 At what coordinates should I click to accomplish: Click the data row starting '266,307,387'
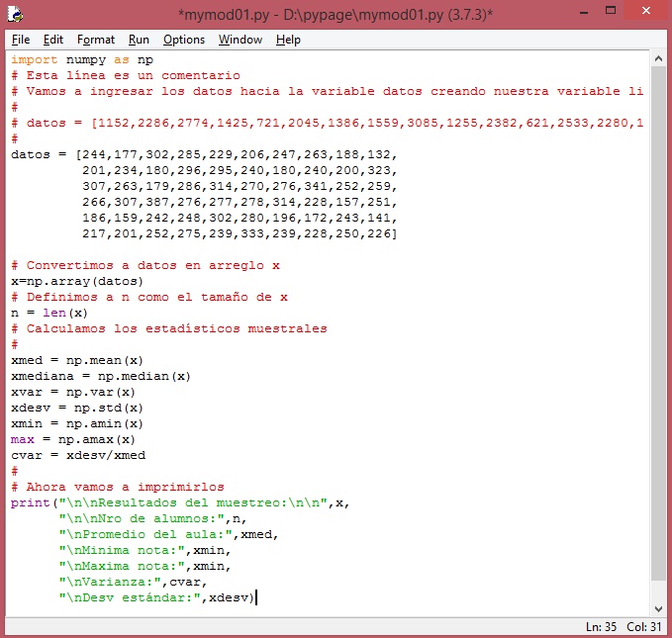(240, 202)
